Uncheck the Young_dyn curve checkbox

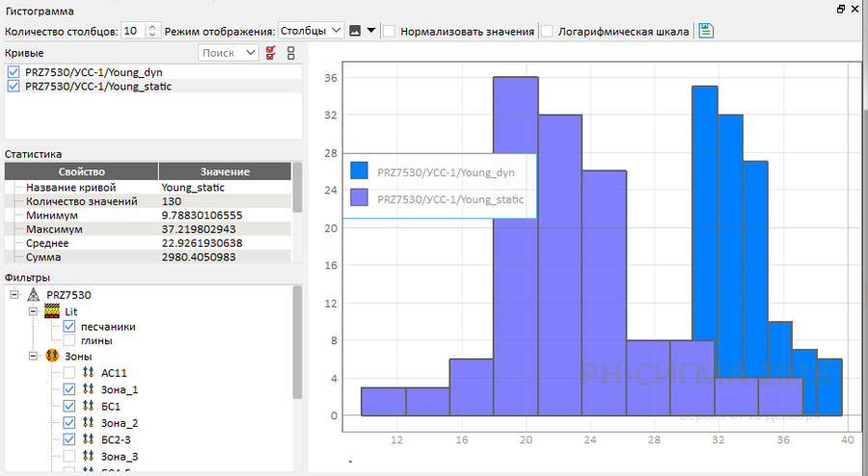click(14, 72)
